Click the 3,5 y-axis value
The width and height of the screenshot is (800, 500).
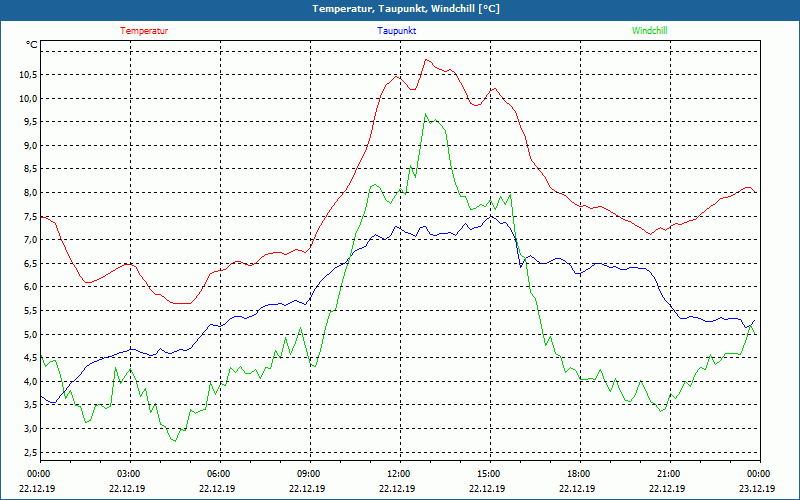[30, 405]
